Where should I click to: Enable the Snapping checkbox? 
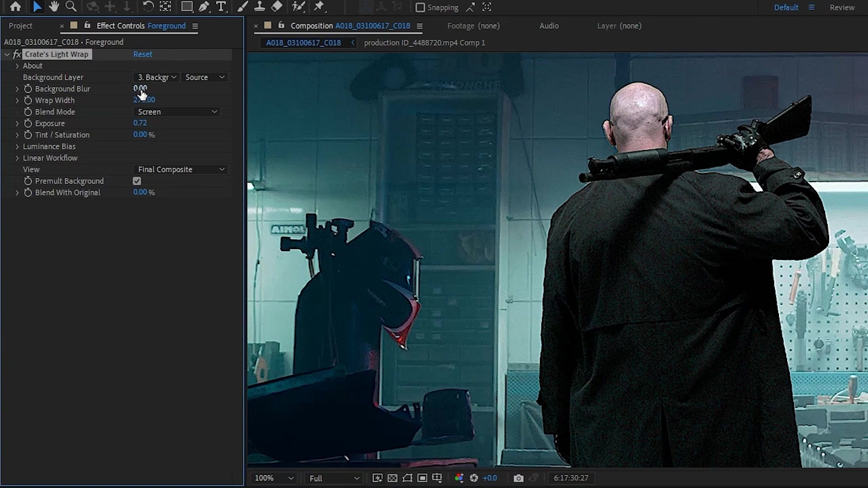pos(420,7)
